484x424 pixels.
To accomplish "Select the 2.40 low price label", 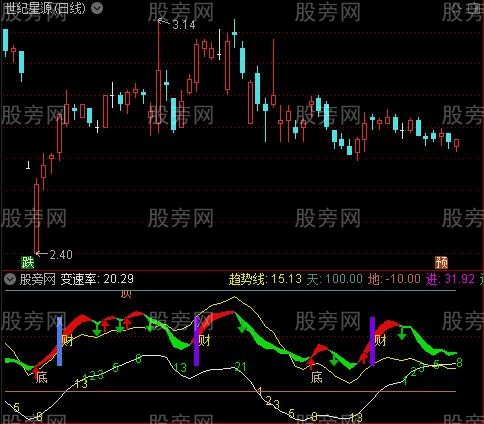I will tap(61, 255).
